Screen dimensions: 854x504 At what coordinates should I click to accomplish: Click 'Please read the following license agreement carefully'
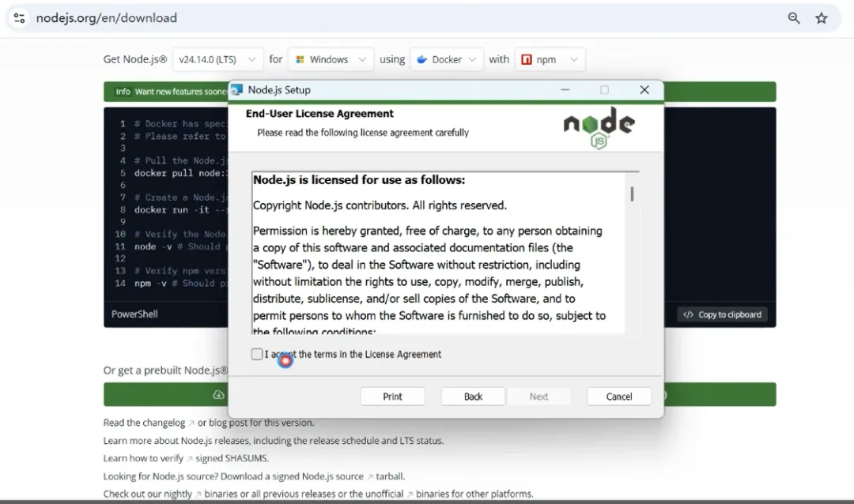363,132
